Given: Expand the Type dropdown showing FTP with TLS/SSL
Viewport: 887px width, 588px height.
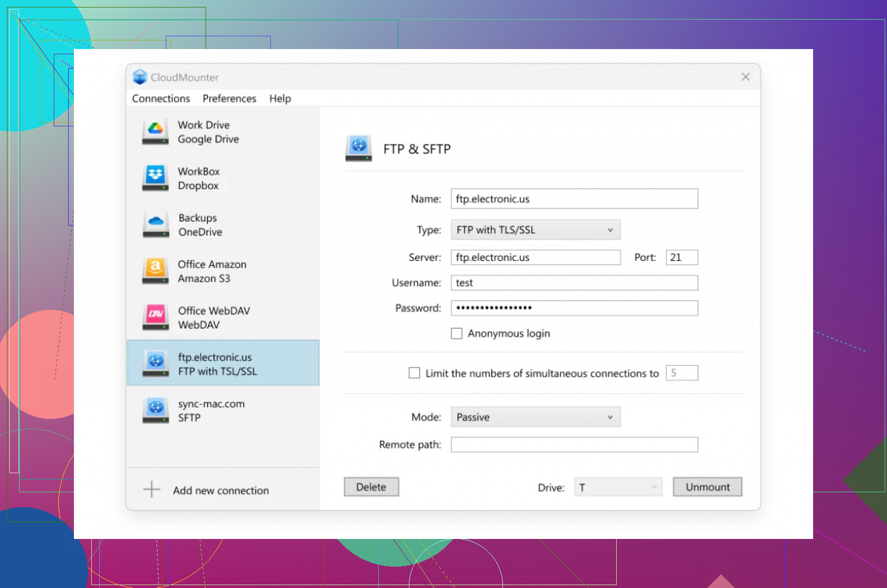Looking at the screenshot, I should (535, 230).
